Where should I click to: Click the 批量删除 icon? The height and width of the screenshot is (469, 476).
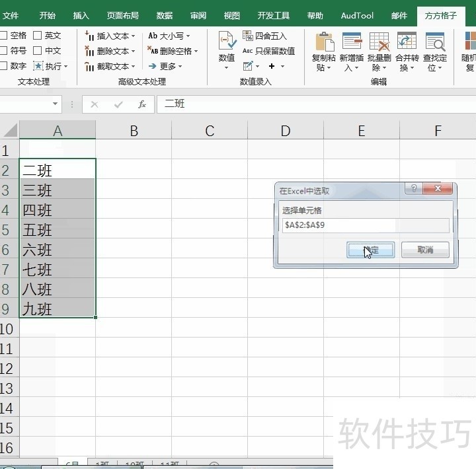[x=379, y=41]
